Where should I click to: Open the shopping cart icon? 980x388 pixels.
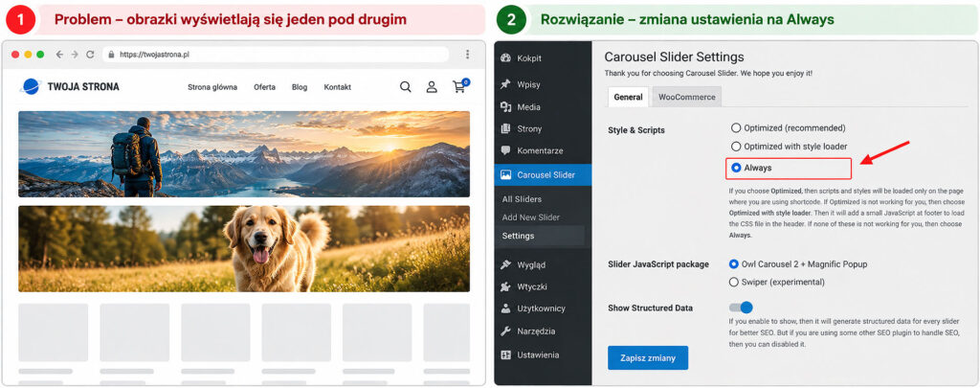460,86
